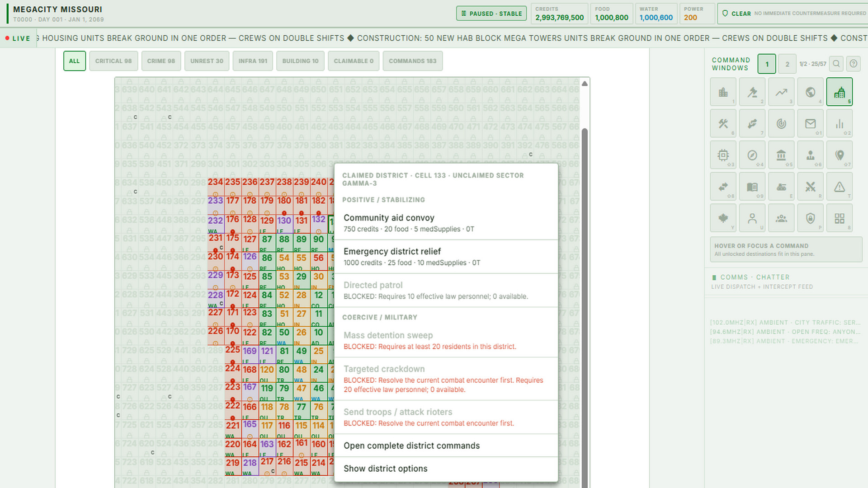868x488 pixels.
Task: Open the globe command window
Action: coord(811,92)
